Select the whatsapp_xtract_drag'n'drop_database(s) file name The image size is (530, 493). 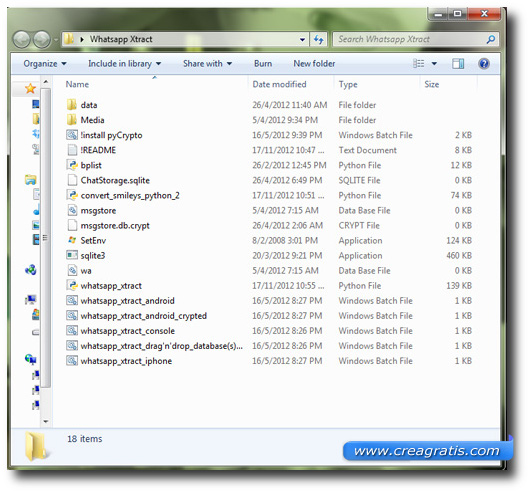pos(162,346)
